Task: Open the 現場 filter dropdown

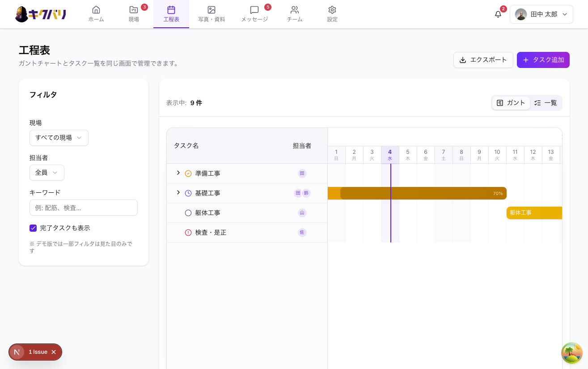Action: [59, 138]
